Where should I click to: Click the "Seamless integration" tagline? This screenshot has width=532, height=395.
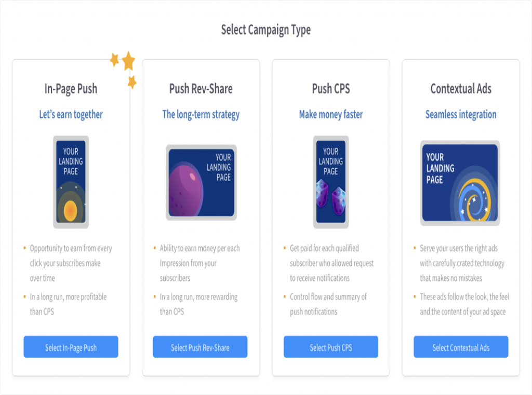coord(461,114)
